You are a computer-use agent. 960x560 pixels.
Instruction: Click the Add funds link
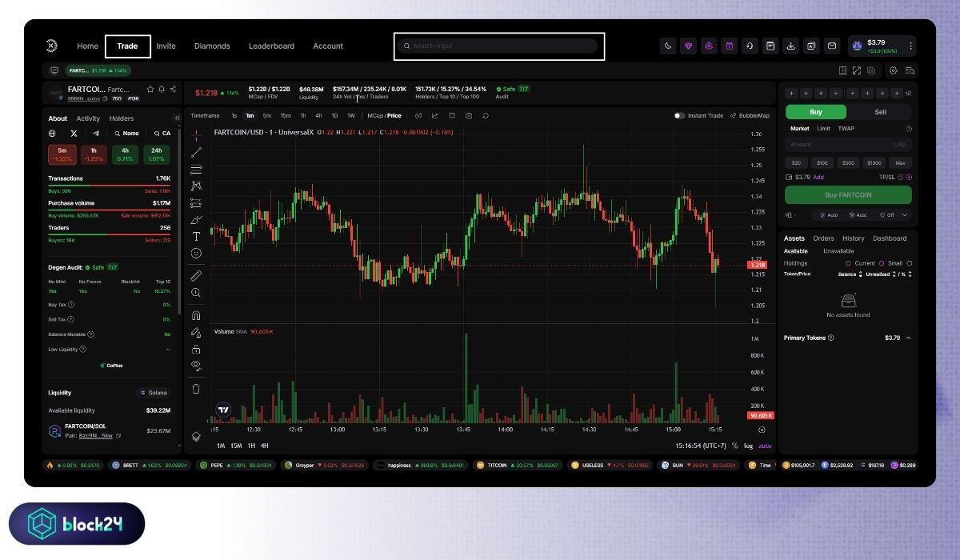[x=818, y=177]
